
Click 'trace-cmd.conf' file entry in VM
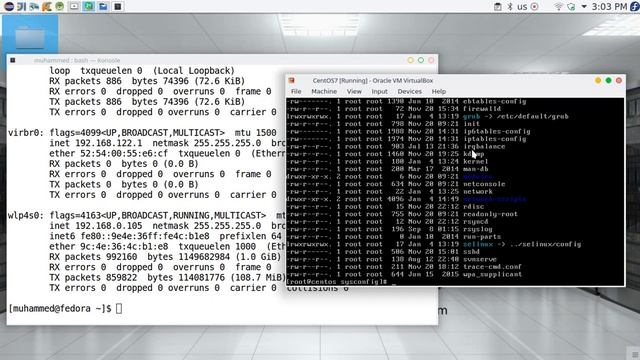(493, 267)
